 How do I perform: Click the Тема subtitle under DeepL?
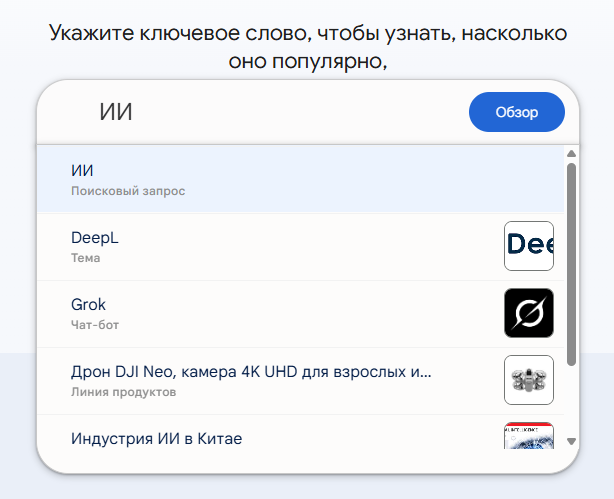tap(85, 258)
